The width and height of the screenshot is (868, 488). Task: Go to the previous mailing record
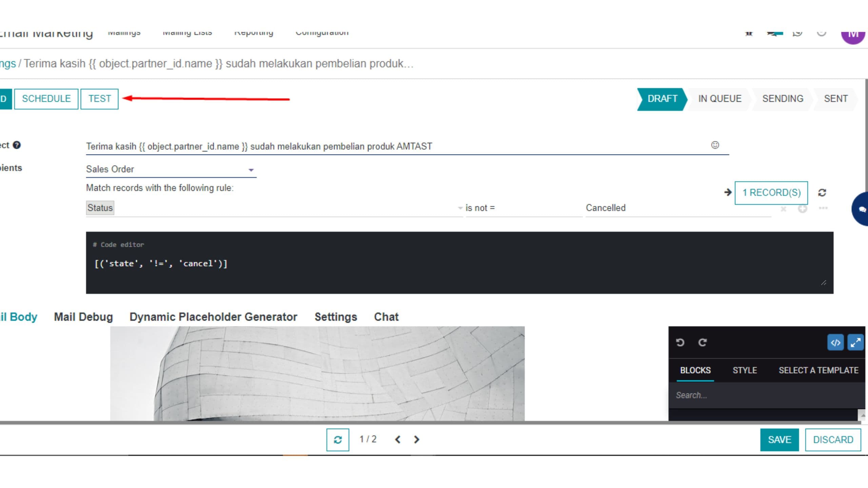click(x=398, y=440)
